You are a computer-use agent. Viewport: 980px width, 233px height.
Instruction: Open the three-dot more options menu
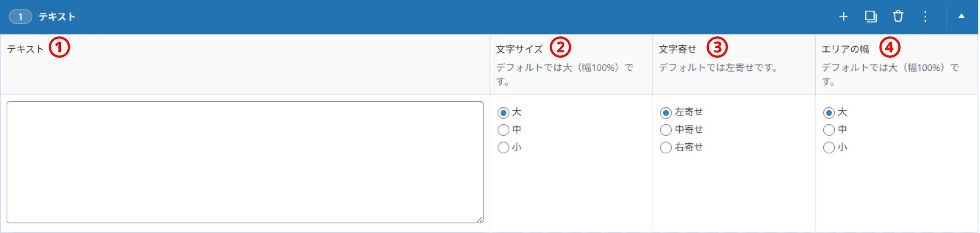point(925,17)
